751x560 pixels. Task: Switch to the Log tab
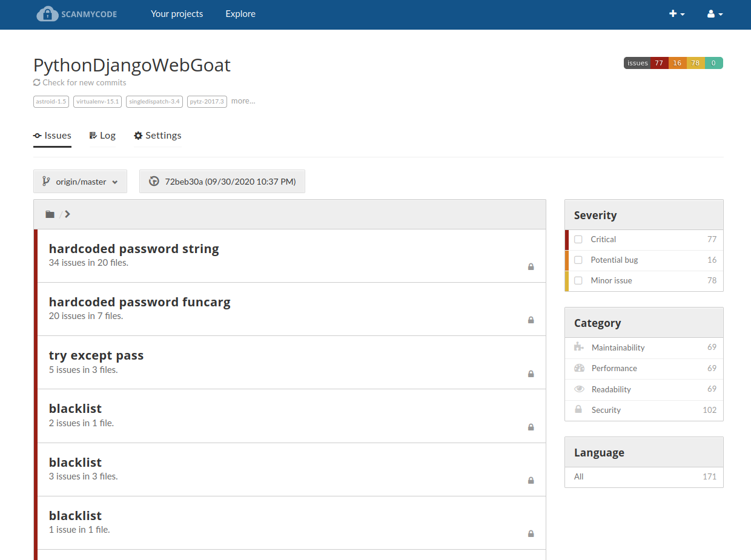(x=102, y=136)
